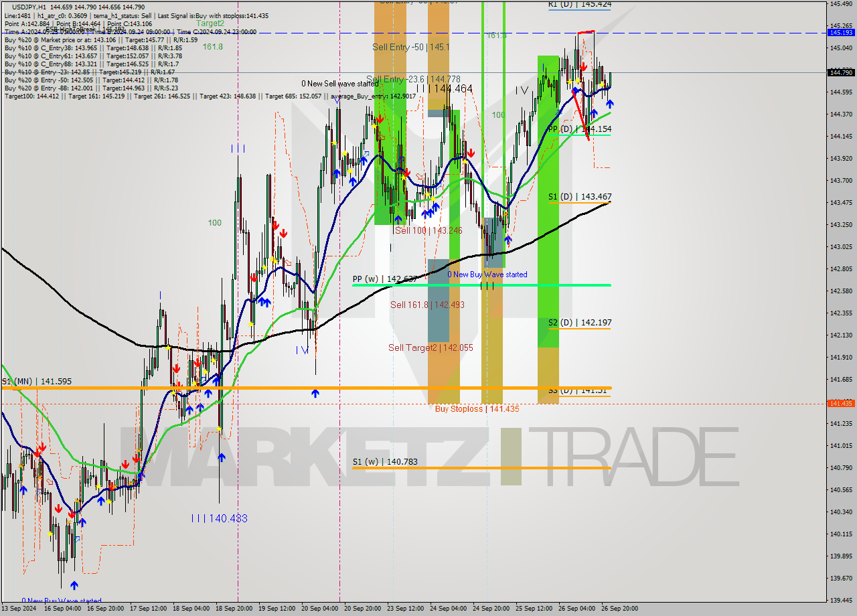Image resolution: width=857 pixels, height=616 pixels.
Task: Select the 'S1 (D) | 143.467' support label
Action: (x=580, y=196)
